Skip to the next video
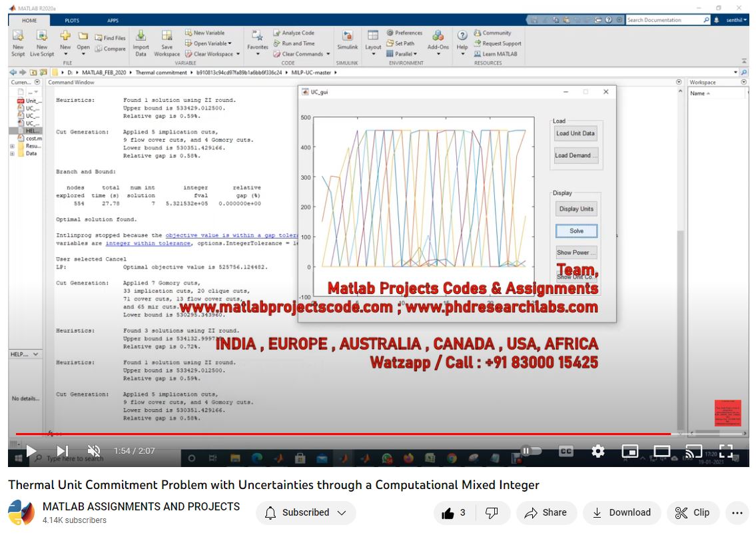Screen dimensions: 756x535 click(62, 451)
